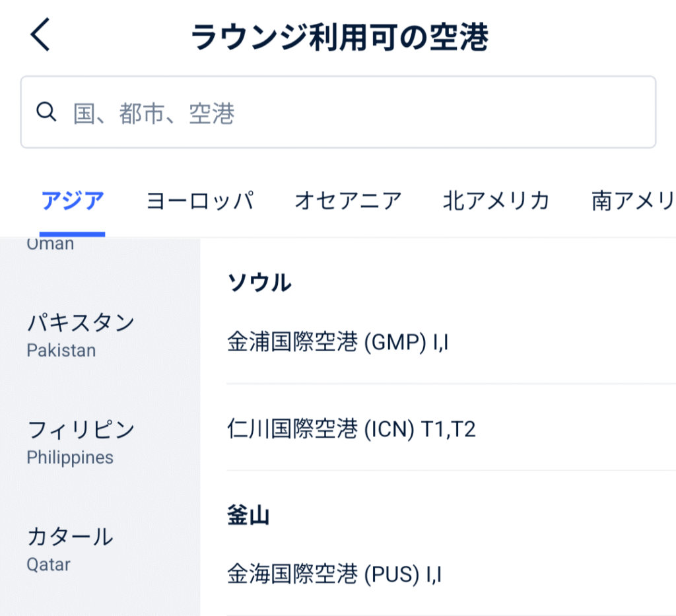
Task: Open the オセアニア tab
Action: click(348, 200)
